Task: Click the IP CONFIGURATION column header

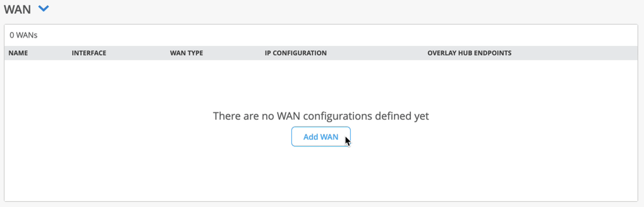Action: [296, 53]
